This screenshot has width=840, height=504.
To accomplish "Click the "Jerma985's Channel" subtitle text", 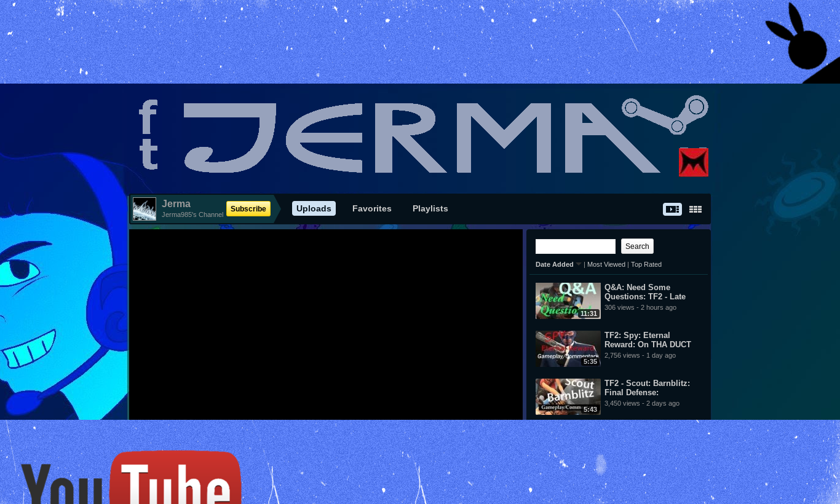I will pyautogui.click(x=192, y=215).
